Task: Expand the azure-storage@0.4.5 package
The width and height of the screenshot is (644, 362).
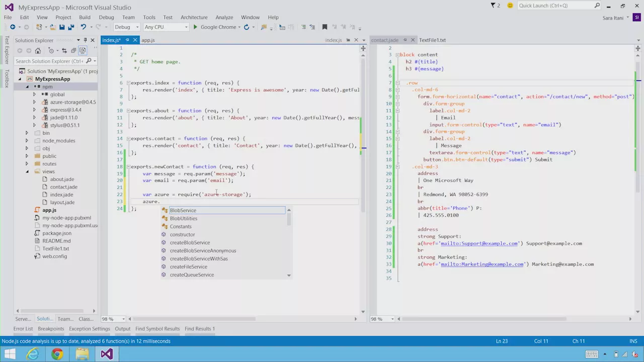Action: (x=35, y=102)
